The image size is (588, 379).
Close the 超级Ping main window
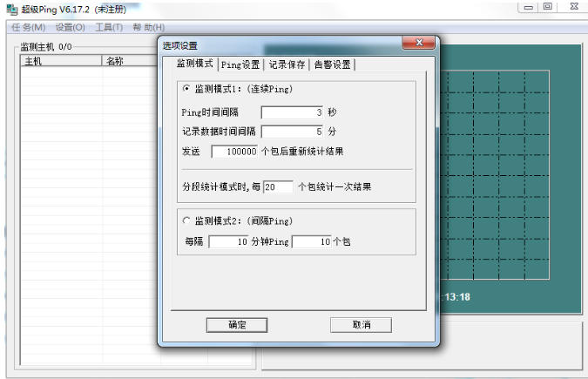[574, 6]
